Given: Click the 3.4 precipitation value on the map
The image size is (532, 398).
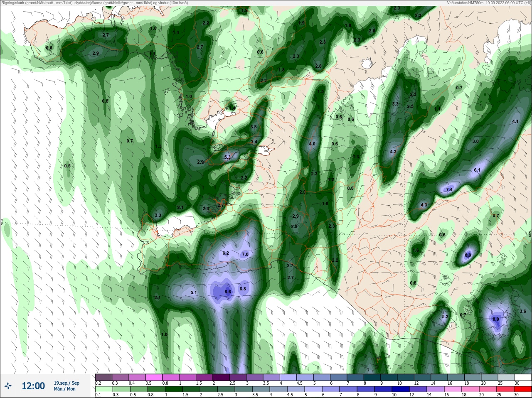Looking at the screenshot, I should (254, 142).
